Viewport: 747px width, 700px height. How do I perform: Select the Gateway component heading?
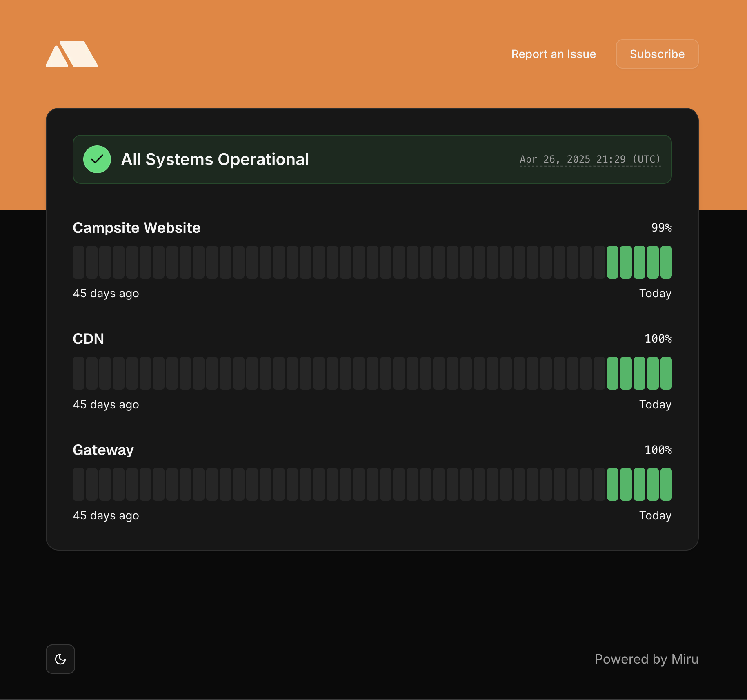(x=103, y=450)
